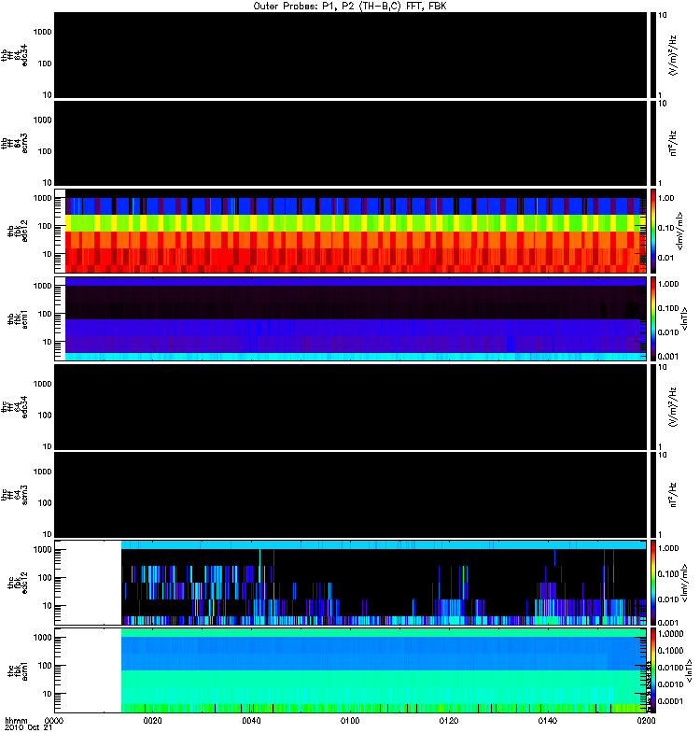Click the "0100" time axis label
The height and width of the screenshot is (747, 700).
click(350, 721)
